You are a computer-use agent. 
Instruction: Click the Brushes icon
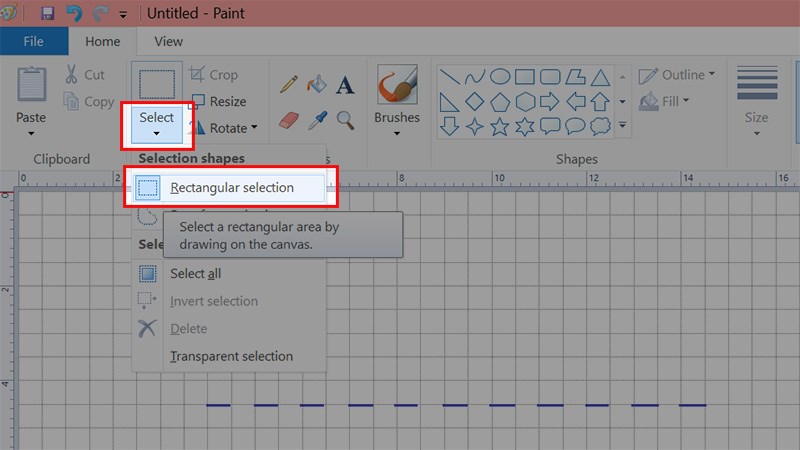click(397, 85)
